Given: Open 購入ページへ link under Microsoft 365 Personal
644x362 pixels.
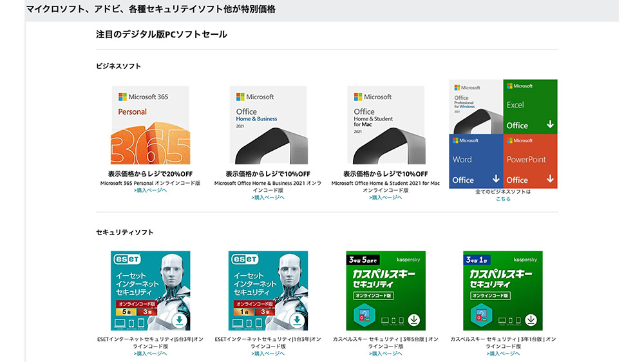Looking at the screenshot, I should [150, 190].
